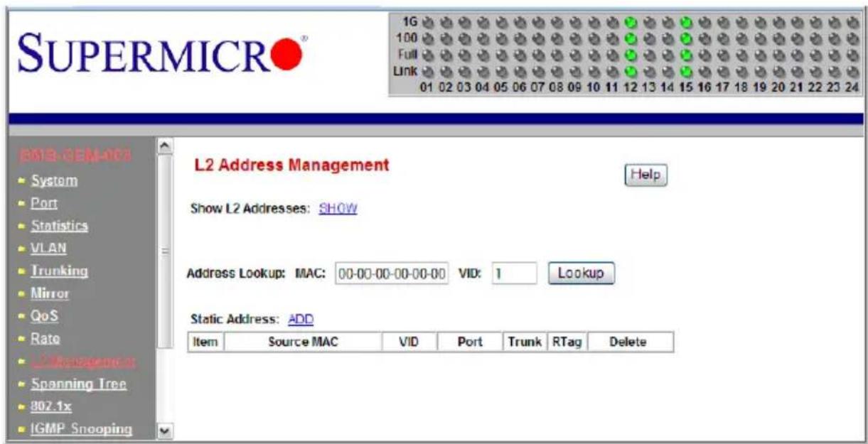
Task: Open the System menu in sidebar
Action: pos(54,180)
